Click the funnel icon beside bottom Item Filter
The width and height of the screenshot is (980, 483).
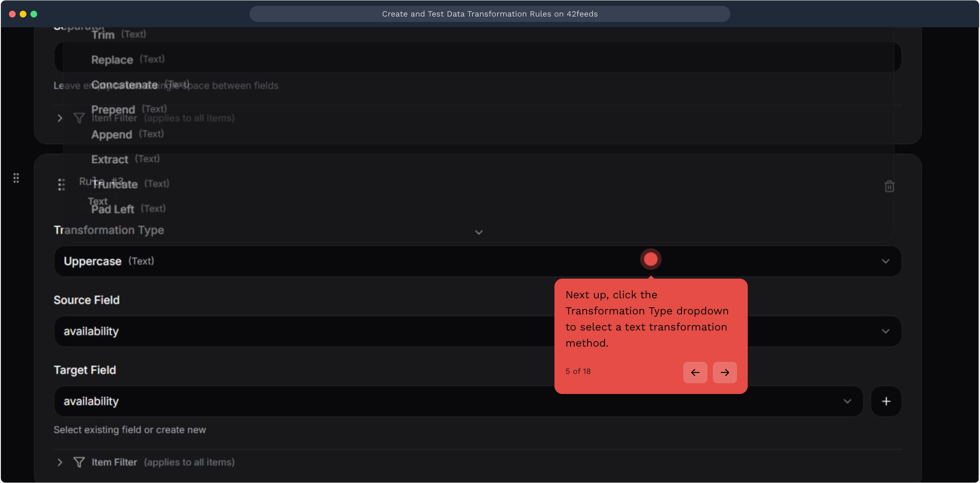coord(79,462)
